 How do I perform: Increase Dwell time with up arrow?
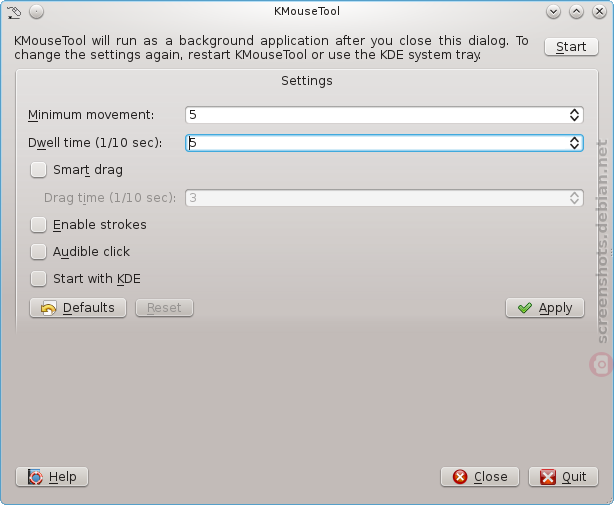(x=574, y=139)
